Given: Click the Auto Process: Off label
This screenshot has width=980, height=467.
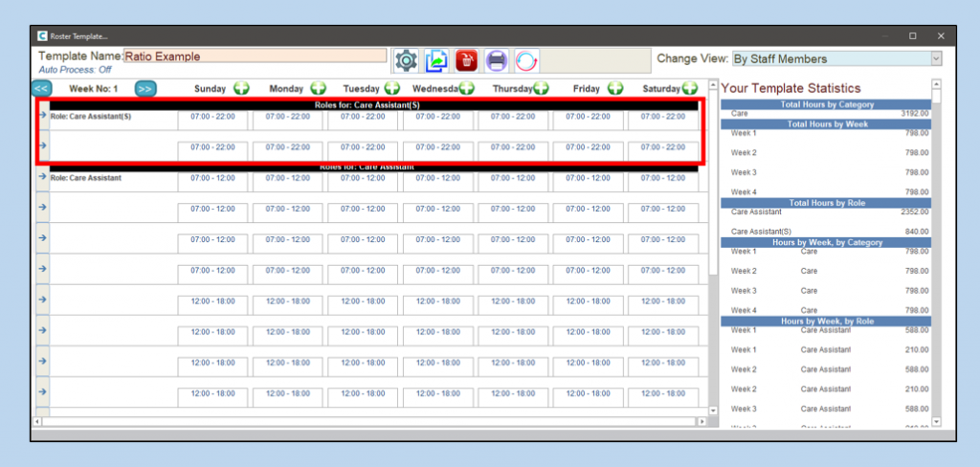Looking at the screenshot, I should 75,70.
